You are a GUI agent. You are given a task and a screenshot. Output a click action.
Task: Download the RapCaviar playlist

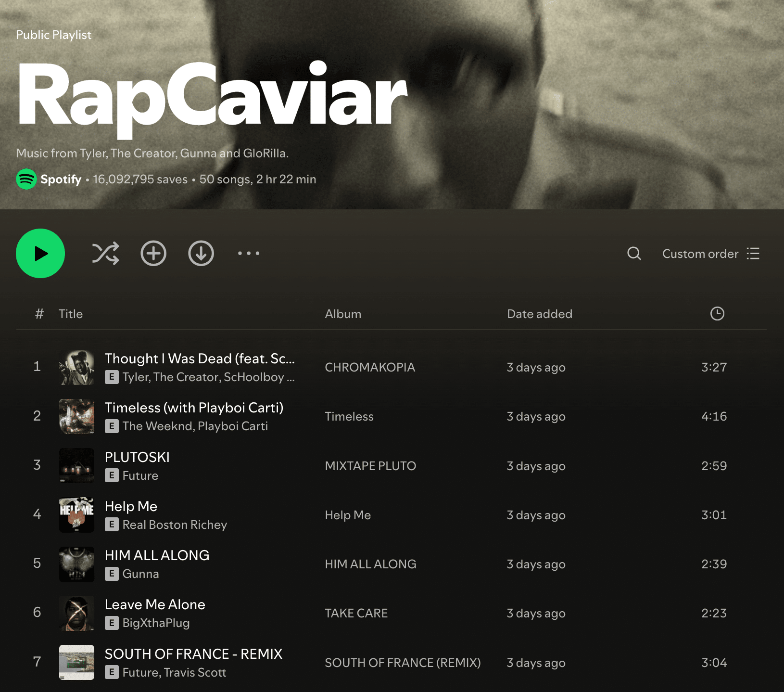(201, 253)
